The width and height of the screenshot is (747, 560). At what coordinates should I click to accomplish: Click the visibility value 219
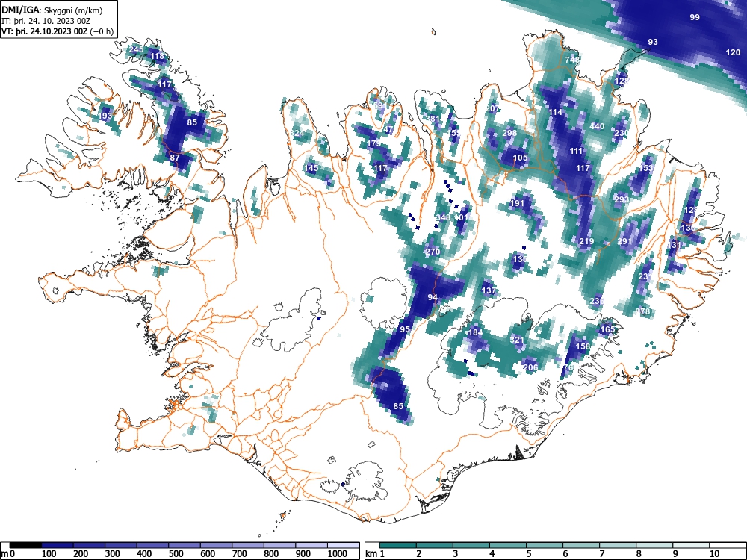click(x=586, y=241)
